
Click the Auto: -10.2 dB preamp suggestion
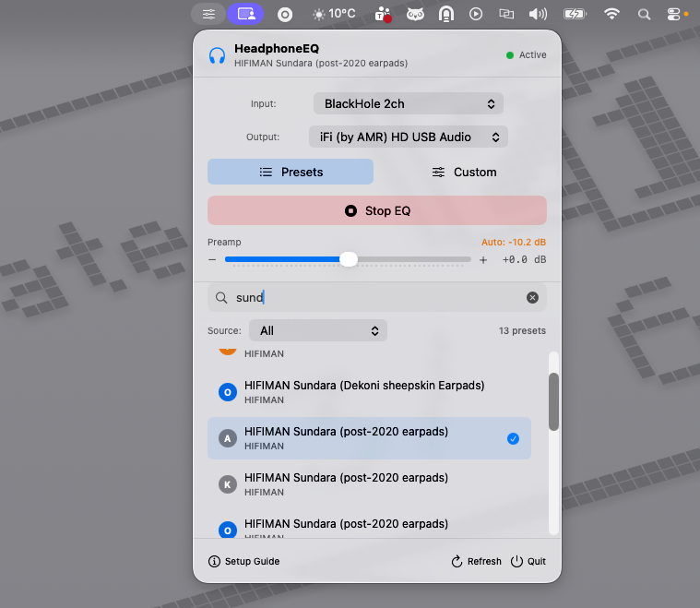514,242
